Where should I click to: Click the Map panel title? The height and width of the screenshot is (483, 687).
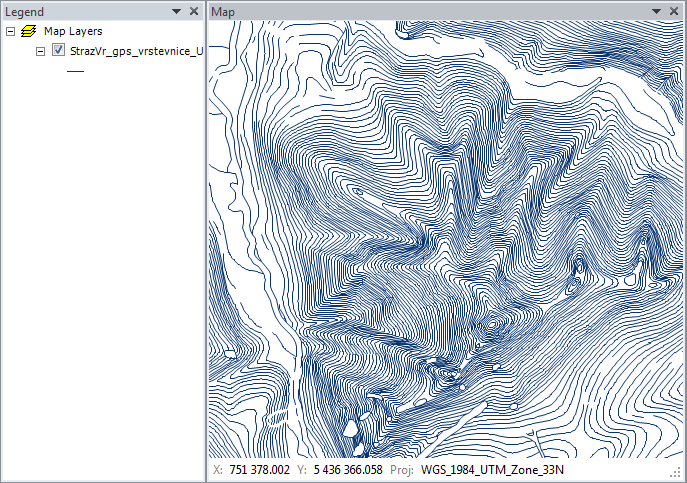pos(223,12)
